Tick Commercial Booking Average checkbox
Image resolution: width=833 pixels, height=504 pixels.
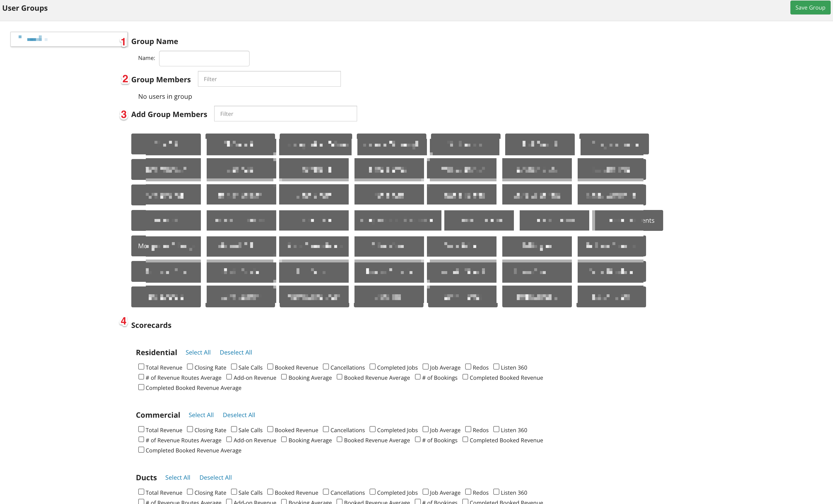tap(284, 439)
